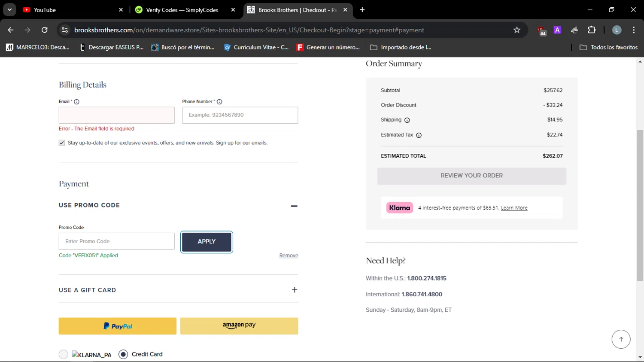Open Importado desde bookmark folder
Viewport: 644px width, 362px height.
tap(401, 47)
